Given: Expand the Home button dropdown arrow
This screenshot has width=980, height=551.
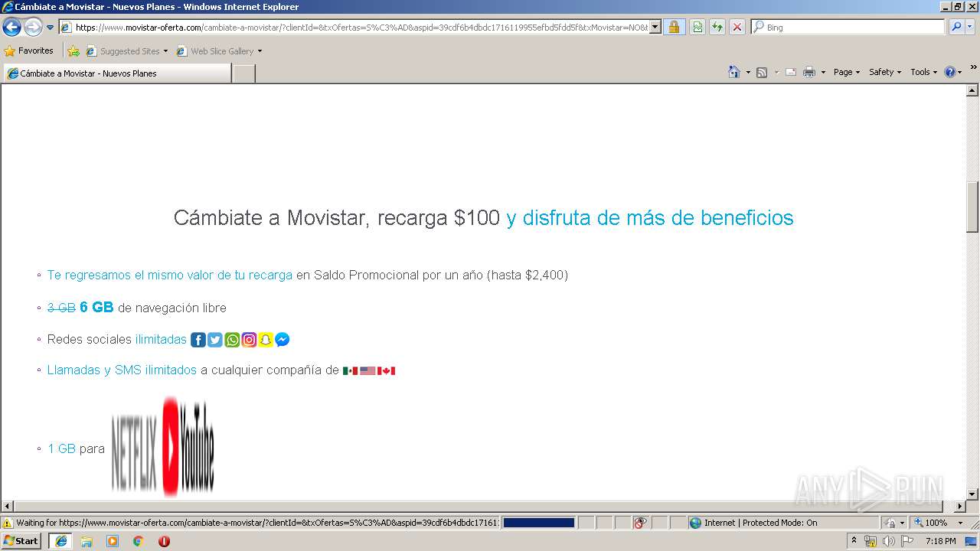Looking at the screenshot, I should pos(746,73).
